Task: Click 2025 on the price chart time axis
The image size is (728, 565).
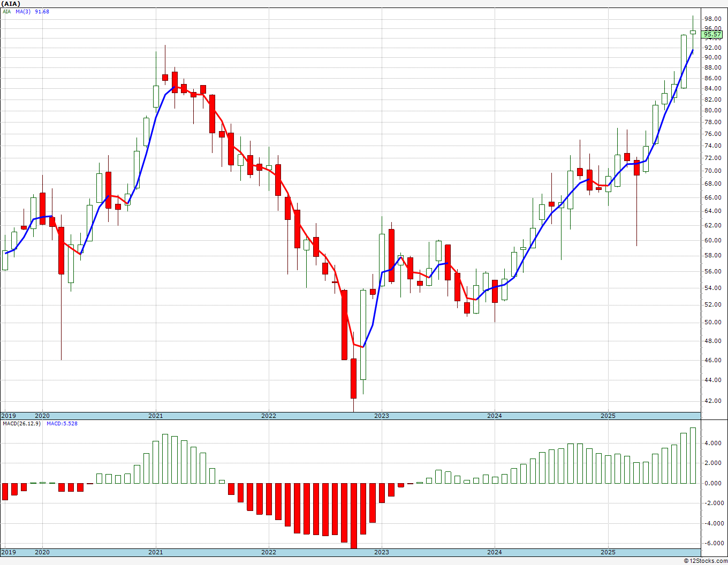Action: click(x=608, y=416)
